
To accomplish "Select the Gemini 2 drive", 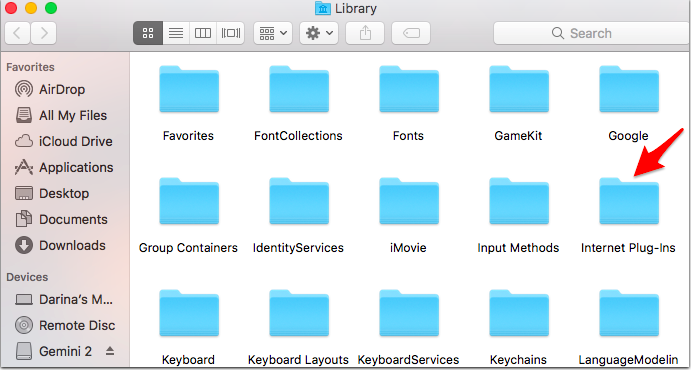I will coord(54,352).
